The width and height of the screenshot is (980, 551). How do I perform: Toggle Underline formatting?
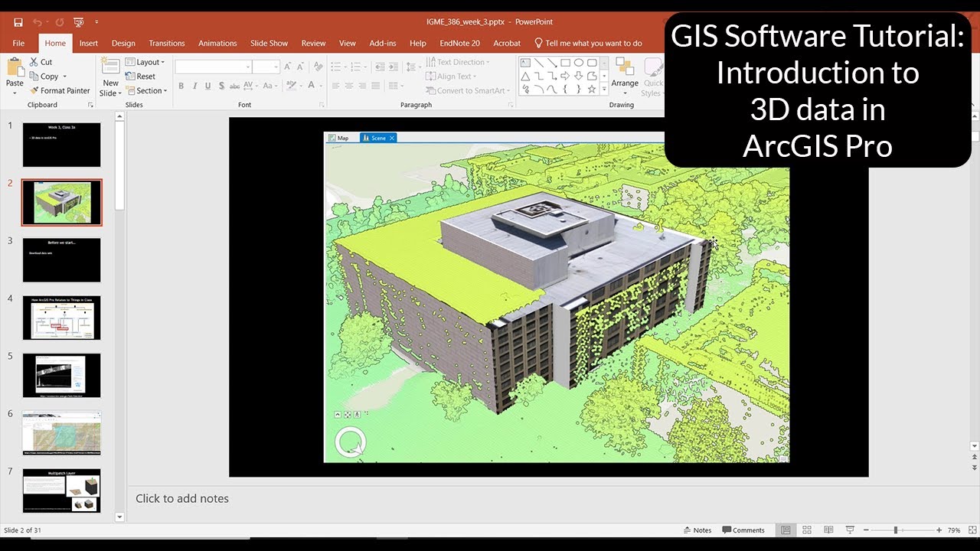click(207, 86)
